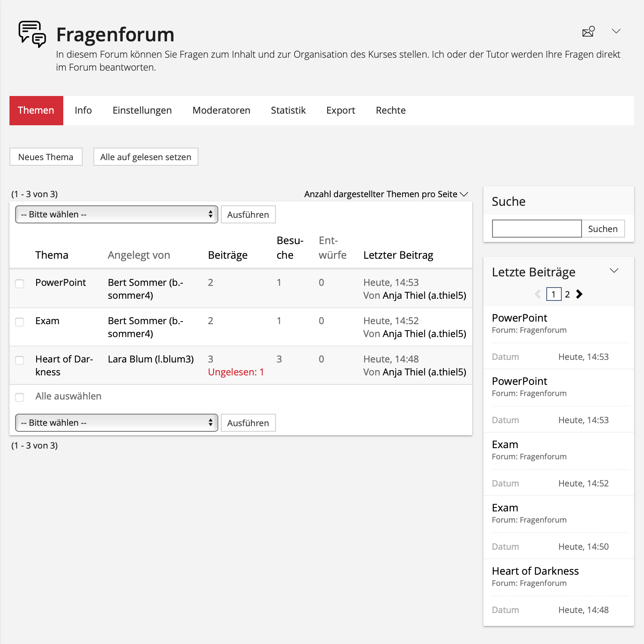Toggle the Alle auswählen checkbox
The height and width of the screenshot is (644, 644).
click(x=20, y=397)
